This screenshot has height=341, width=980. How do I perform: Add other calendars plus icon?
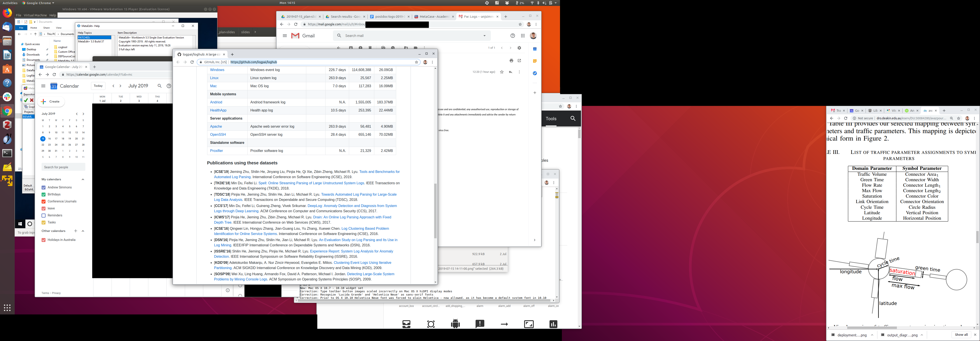76,231
